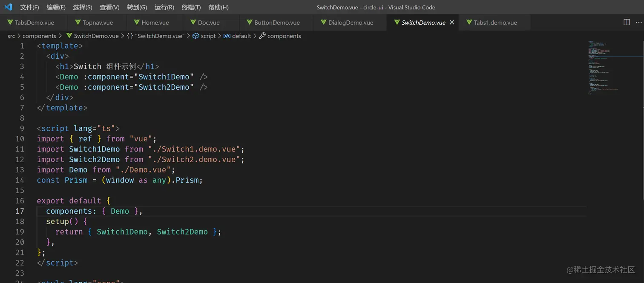Open the 运行(R) menu
The width and height of the screenshot is (644, 283).
(x=164, y=7)
